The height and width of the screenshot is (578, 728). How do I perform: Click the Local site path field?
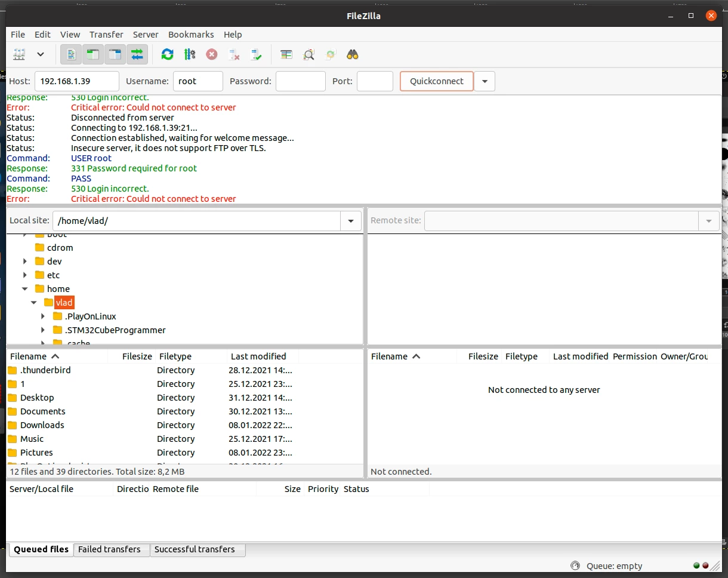[x=196, y=221]
